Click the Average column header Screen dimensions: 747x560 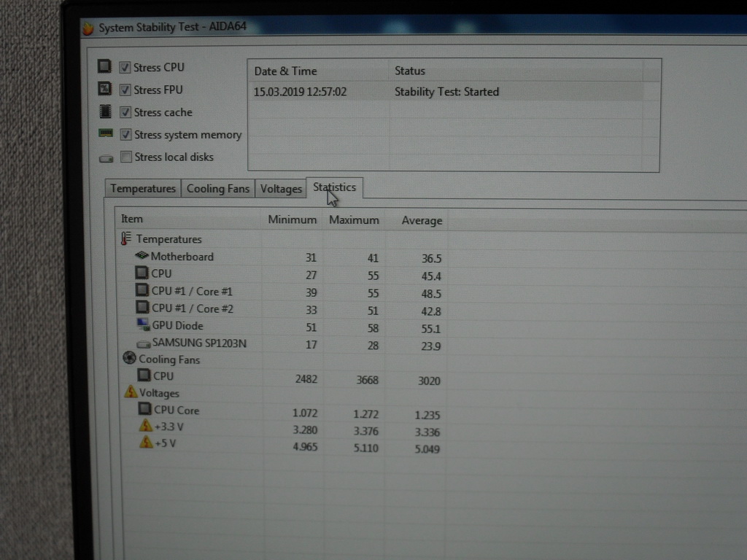click(422, 220)
